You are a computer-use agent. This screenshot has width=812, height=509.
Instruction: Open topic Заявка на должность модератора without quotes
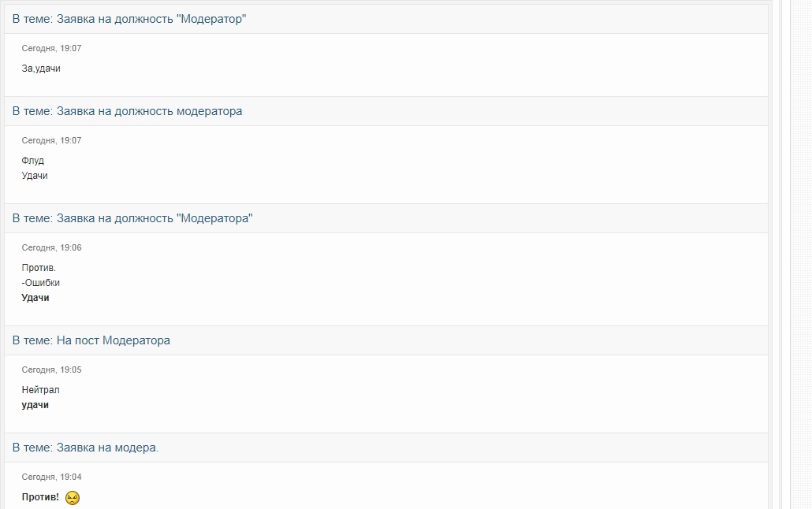click(x=149, y=111)
